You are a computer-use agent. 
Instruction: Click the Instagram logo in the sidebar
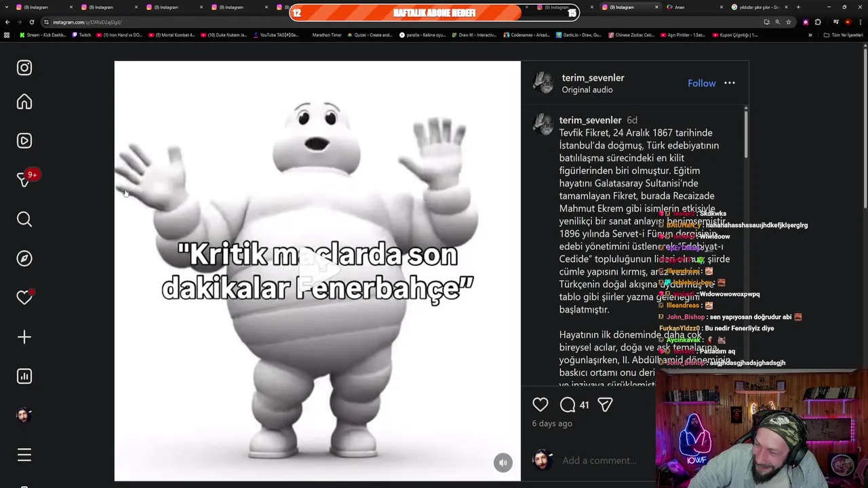click(24, 68)
